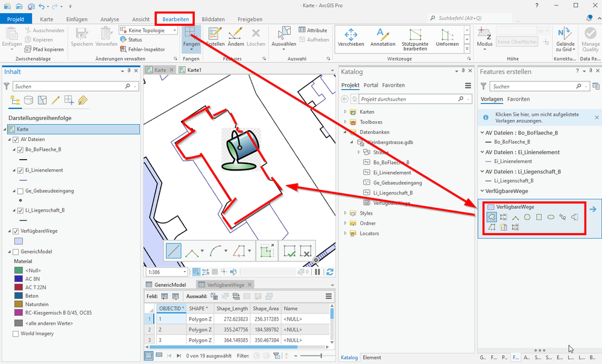Open the Attribute pane button
Image resolution: width=602 pixels, height=364 pixels.
[313, 30]
